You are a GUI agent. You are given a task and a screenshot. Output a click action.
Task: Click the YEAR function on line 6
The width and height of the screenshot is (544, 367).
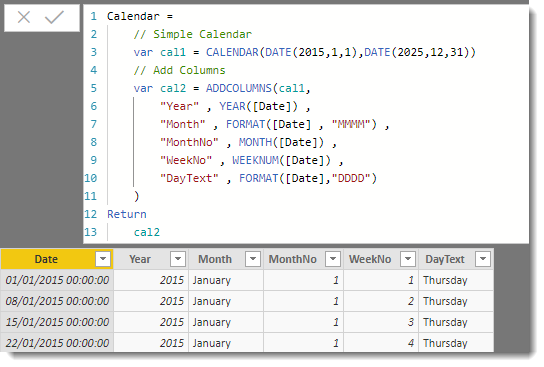[232, 106]
